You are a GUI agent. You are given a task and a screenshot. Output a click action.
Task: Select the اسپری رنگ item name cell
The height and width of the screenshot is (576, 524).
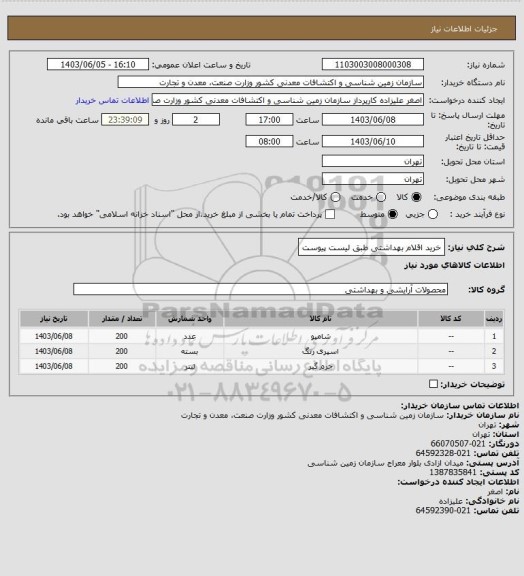[x=320, y=351]
